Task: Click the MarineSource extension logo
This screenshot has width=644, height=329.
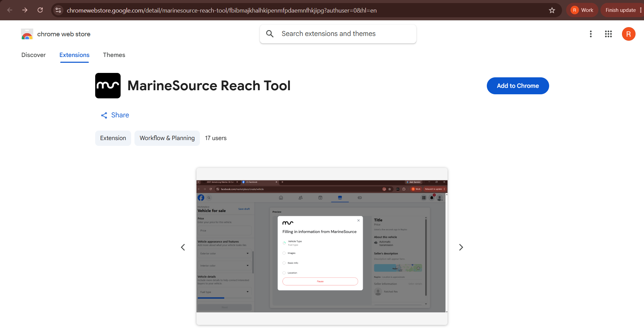Action: (x=108, y=85)
